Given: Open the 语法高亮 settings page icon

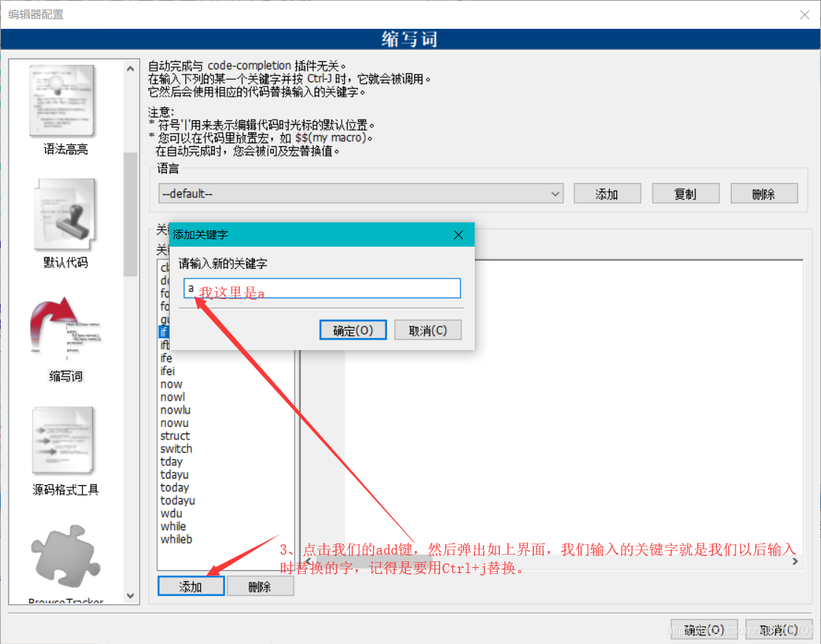Looking at the screenshot, I should 63,100.
